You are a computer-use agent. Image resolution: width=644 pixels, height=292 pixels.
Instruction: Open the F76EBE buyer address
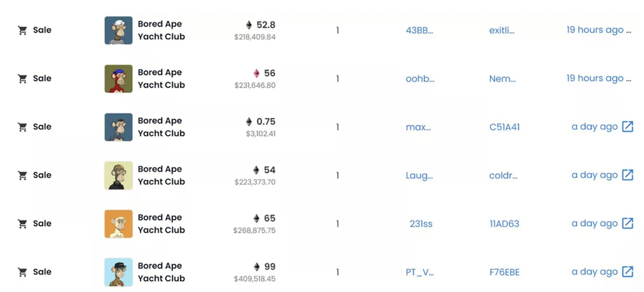pos(504,272)
